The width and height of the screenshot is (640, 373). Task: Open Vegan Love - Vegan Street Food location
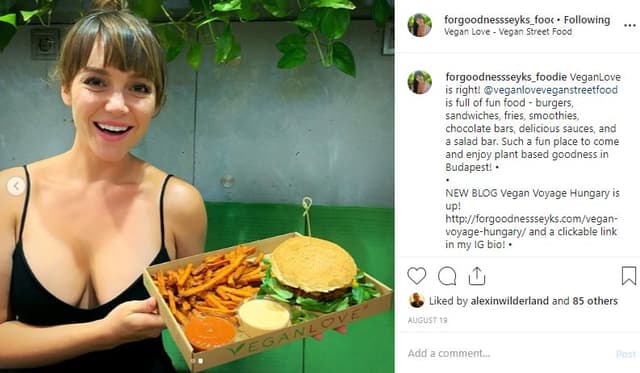508,31
